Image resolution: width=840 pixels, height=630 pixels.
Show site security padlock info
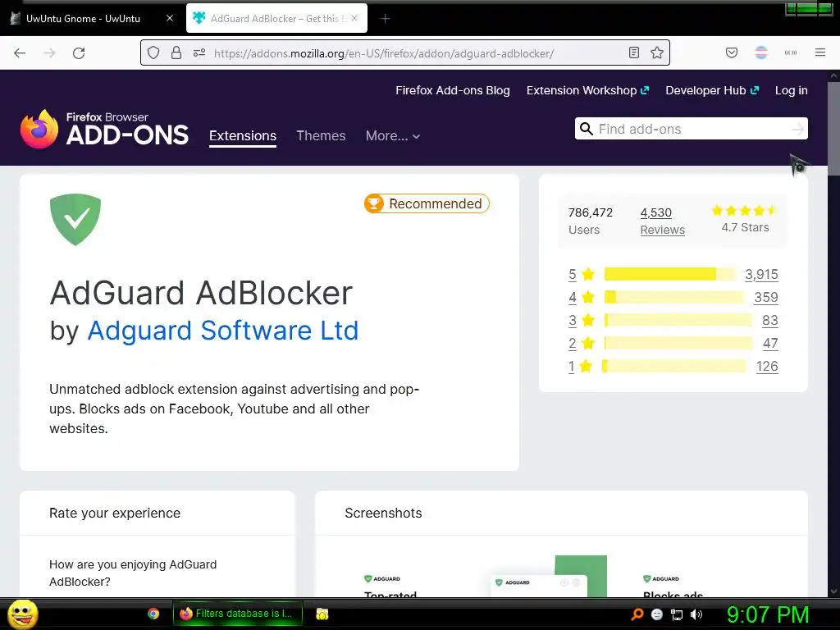(176, 52)
